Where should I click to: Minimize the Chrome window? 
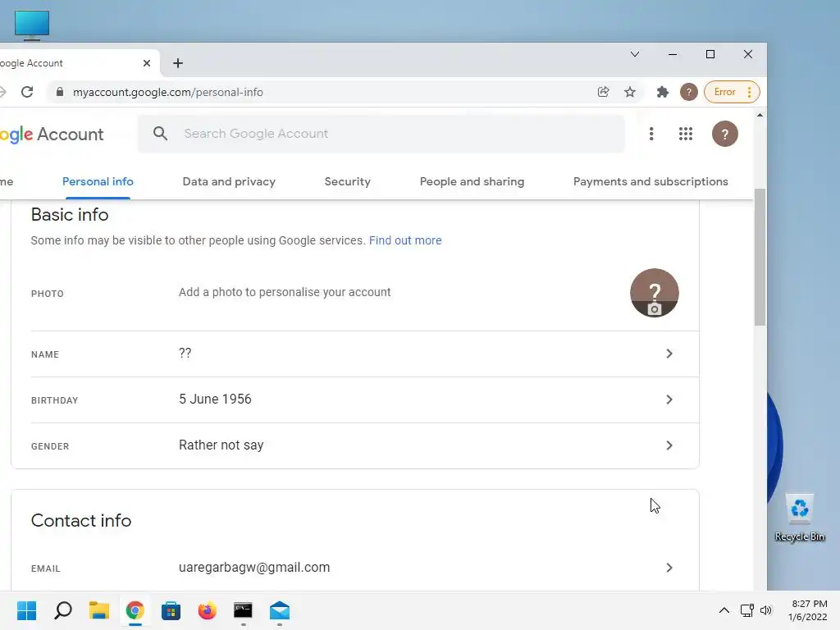673,54
